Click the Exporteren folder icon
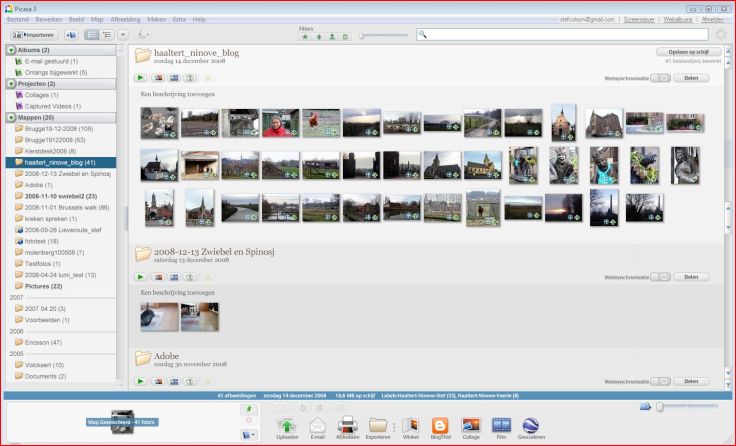The height and width of the screenshot is (446, 736). coord(377,424)
